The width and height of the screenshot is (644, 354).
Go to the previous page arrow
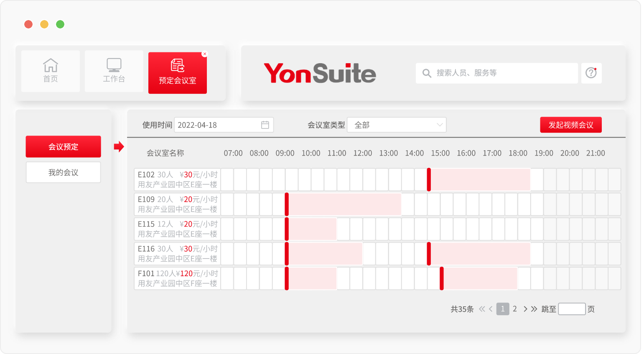tap(491, 309)
